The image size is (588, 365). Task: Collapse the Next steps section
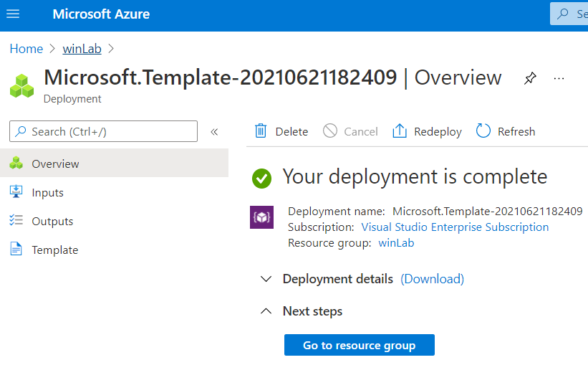pyautogui.click(x=266, y=311)
